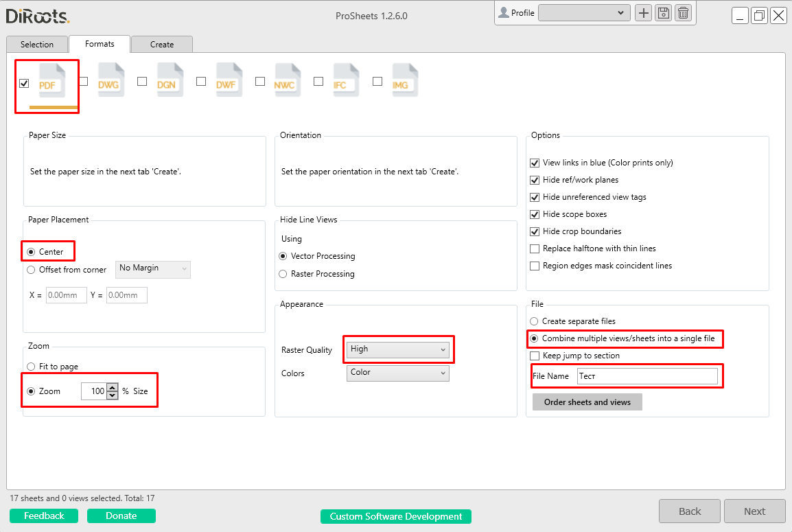Screen dimensions: 792x532
Task: Select the DWF format icon
Action: click(229, 80)
